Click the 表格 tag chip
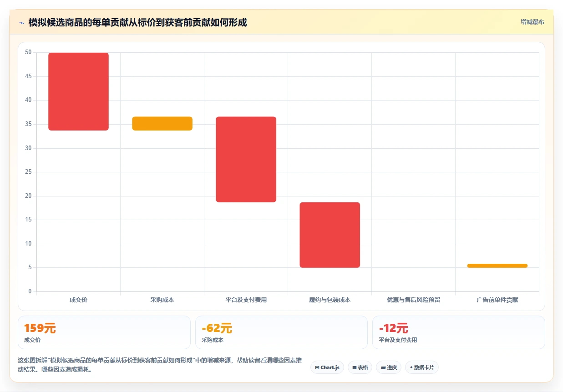563x392 pixels. [x=360, y=367]
